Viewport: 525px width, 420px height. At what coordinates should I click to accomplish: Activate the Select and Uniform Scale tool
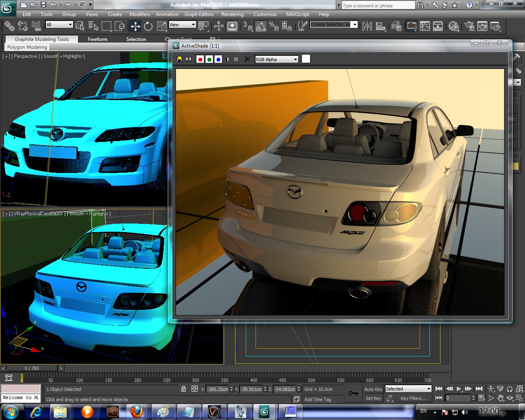coord(161,26)
